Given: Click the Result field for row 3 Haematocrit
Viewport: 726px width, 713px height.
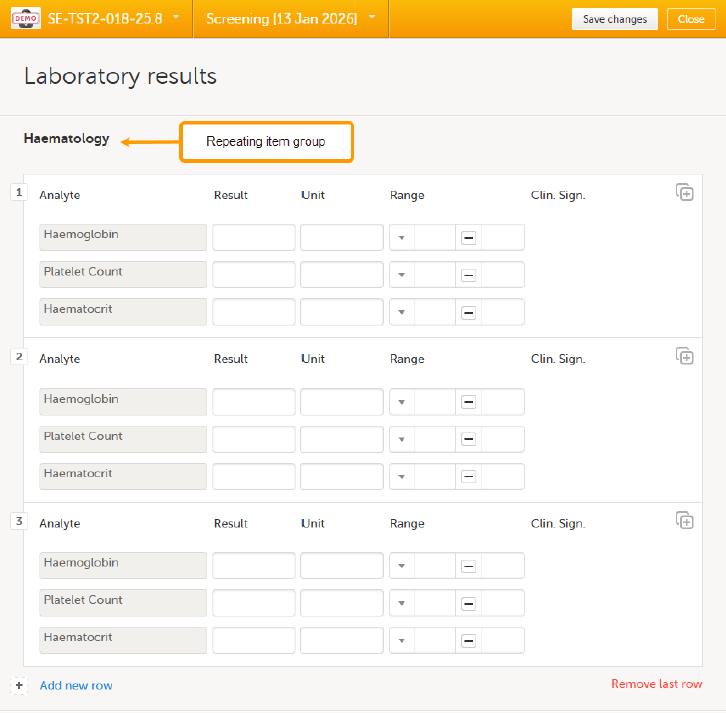Looking at the screenshot, I should (254, 641).
